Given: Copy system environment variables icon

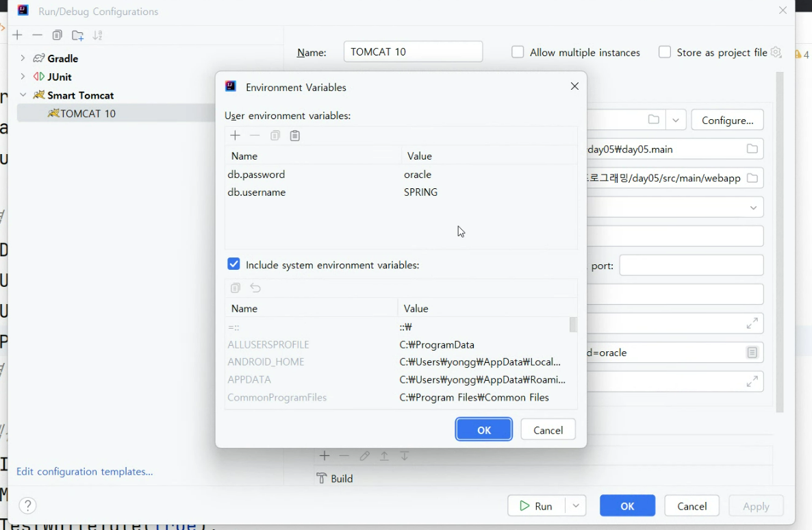Looking at the screenshot, I should 235,288.
